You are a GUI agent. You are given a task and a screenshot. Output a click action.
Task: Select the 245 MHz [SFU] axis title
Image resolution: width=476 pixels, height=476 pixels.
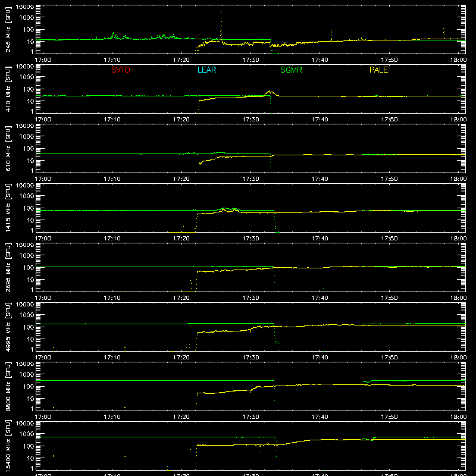pyautogui.click(x=8, y=29)
